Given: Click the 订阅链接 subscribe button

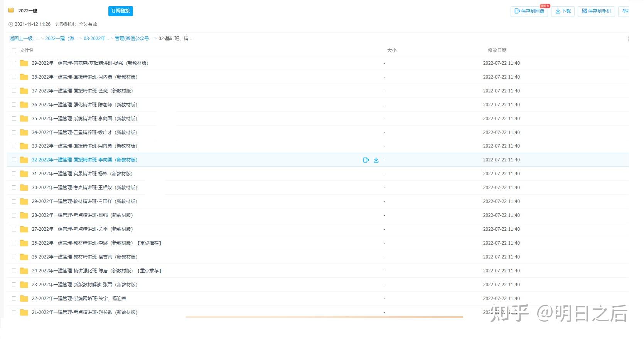Looking at the screenshot, I should pos(120,11).
